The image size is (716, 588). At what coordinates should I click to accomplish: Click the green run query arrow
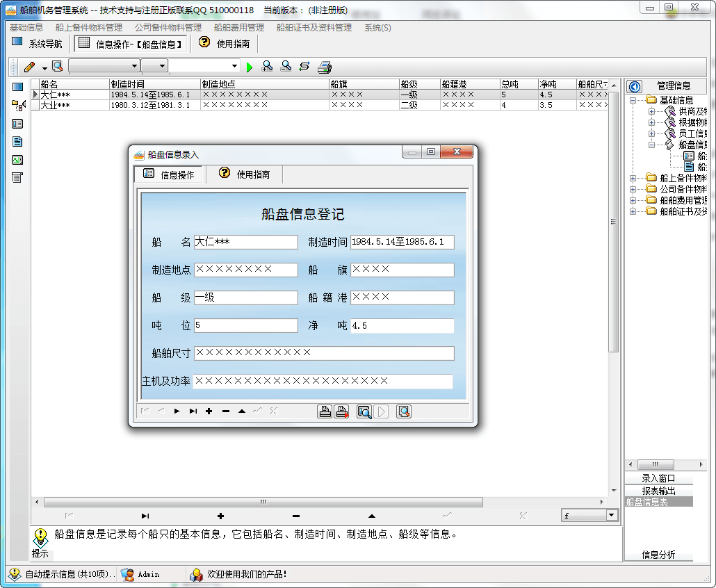pos(250,67)
